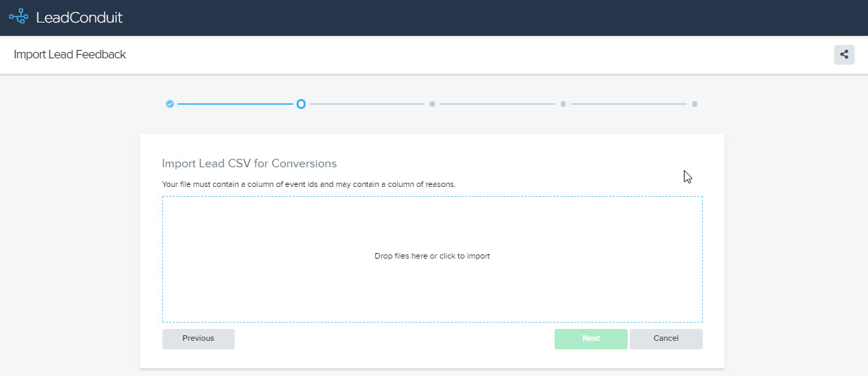This screenshot has width=868, height=376.
Task: Click the final fifth step dot
Action: [694, 104]
